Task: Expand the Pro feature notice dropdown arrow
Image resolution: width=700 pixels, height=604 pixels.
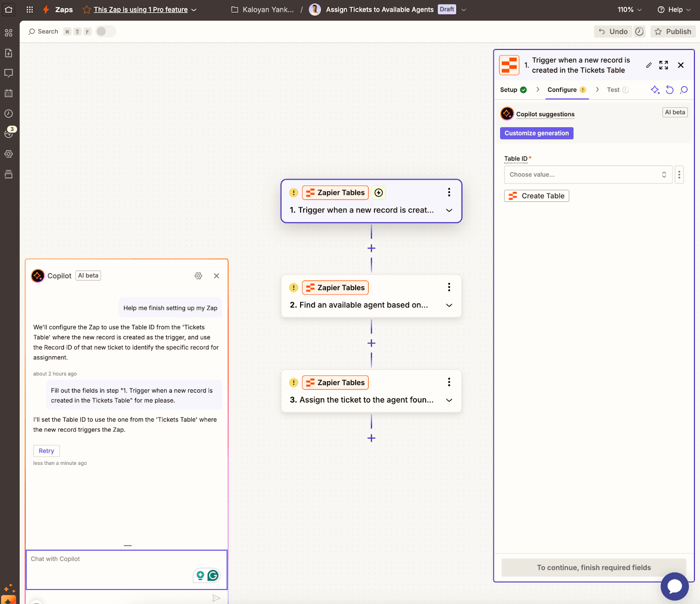Action: click(x=194, y=10)
